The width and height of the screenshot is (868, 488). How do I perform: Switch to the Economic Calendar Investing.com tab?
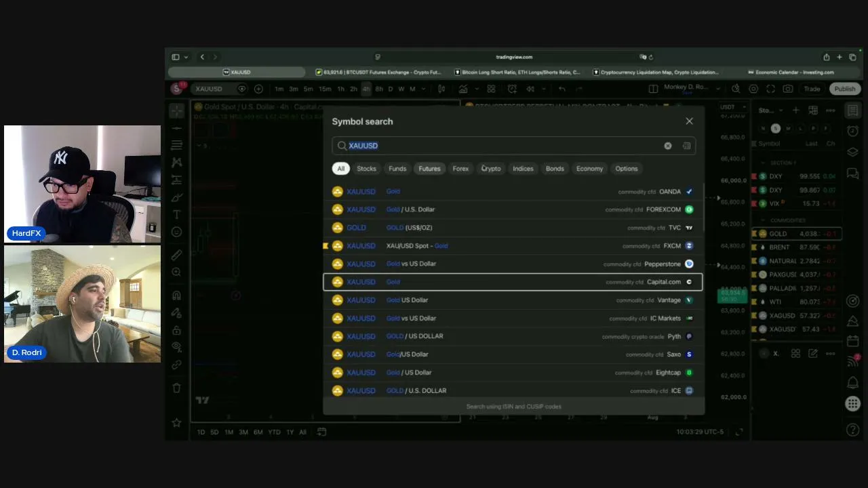point(791,72)
